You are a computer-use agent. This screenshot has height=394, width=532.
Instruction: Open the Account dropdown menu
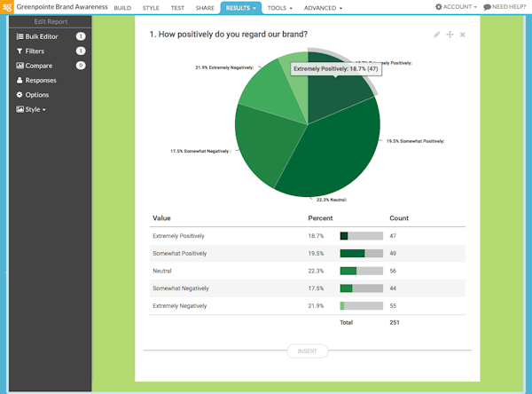[456, 7]
